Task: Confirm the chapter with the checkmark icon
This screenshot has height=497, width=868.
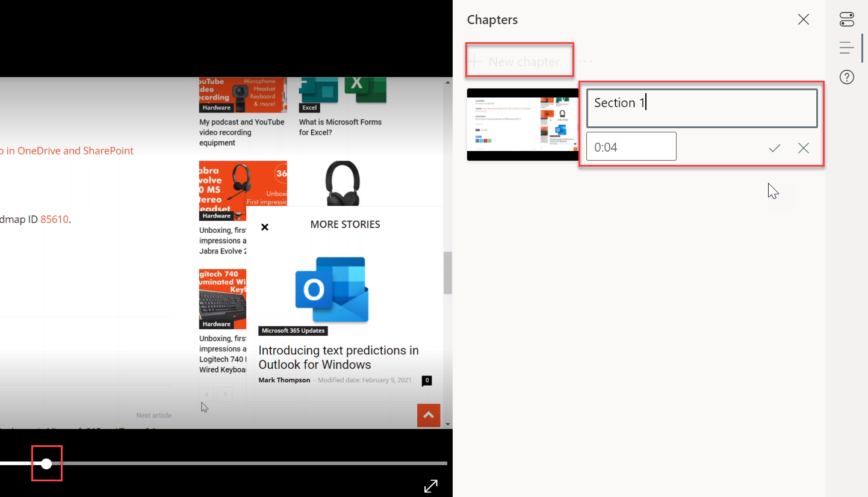Action: pos(775,148)
